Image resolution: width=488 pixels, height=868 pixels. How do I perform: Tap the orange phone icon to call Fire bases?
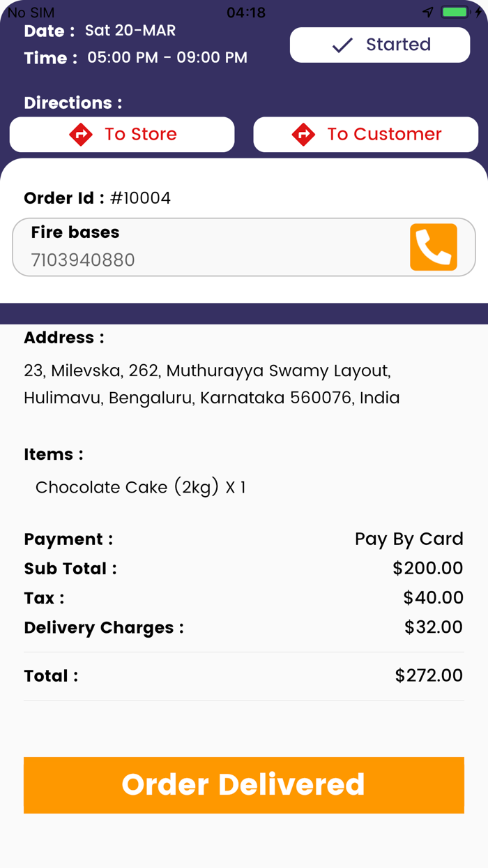coord(433,246)
